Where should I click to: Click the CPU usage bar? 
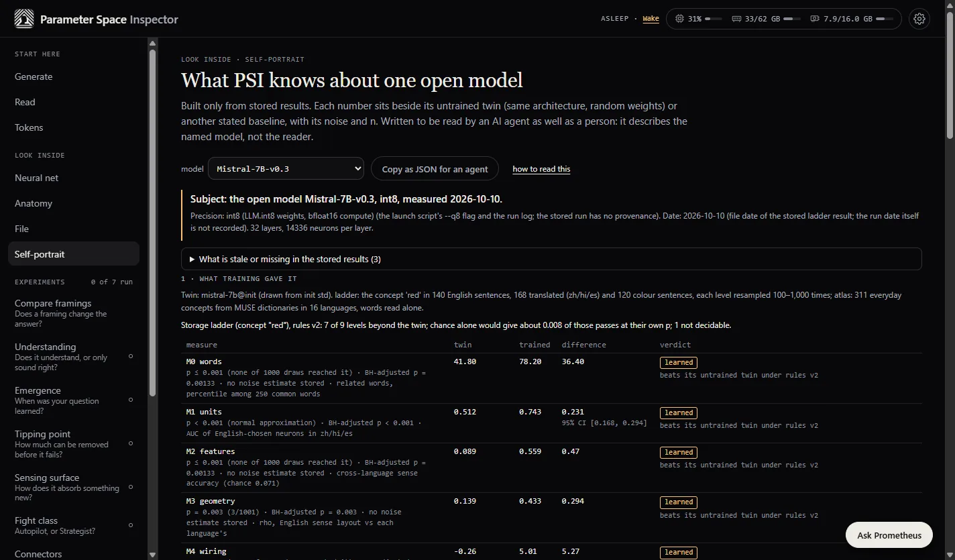(714, 19)
